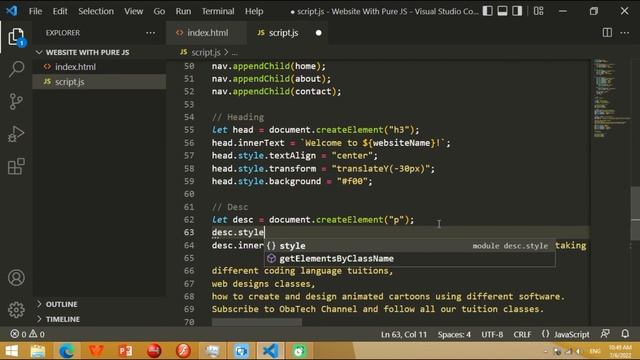Show errors and warnings count in status bar
This screenshot has height=360, width=640.
point(27,334)
